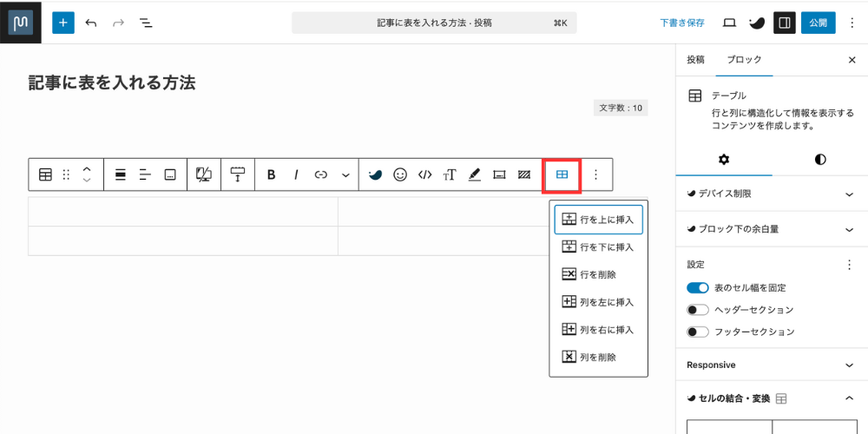Click the link icon in block toolbar
Screen dimensions: 868x434
pyautogui.click(x=321, y=174)
